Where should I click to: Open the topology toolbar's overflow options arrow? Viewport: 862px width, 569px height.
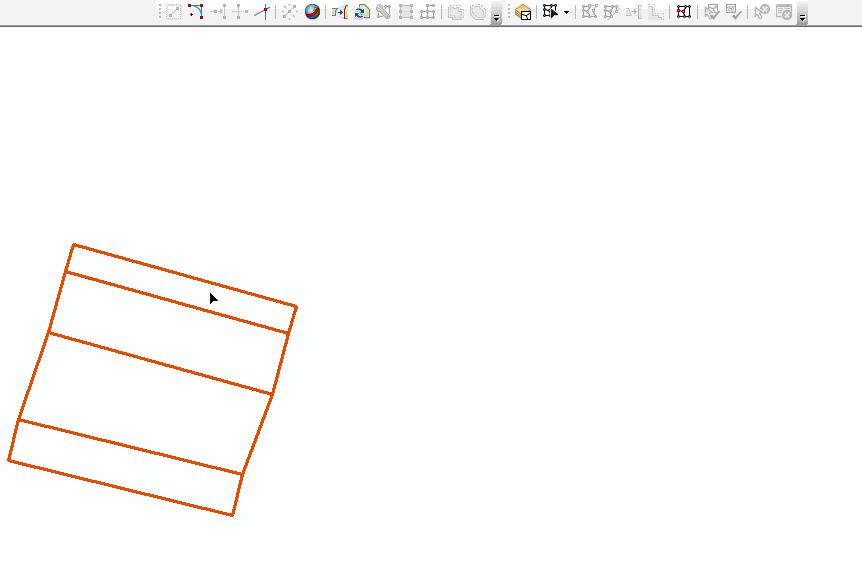click(802, 14)
